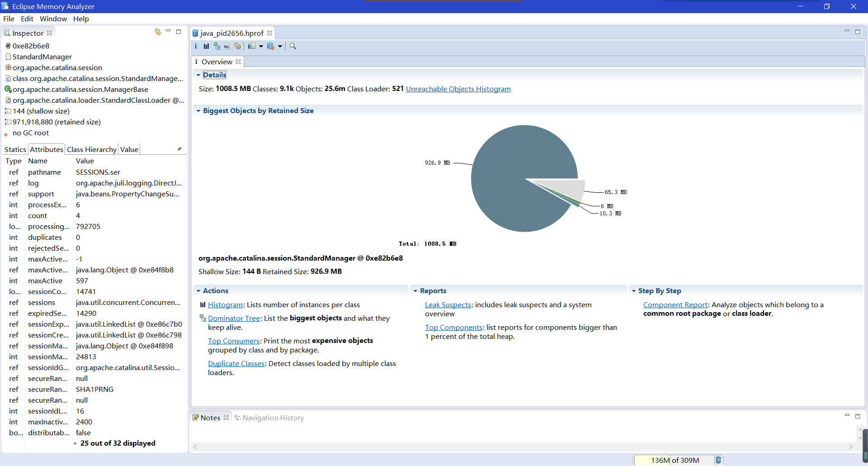Select the Attributes tab
The width and height of the screenshot is (868, 466).
47,149
